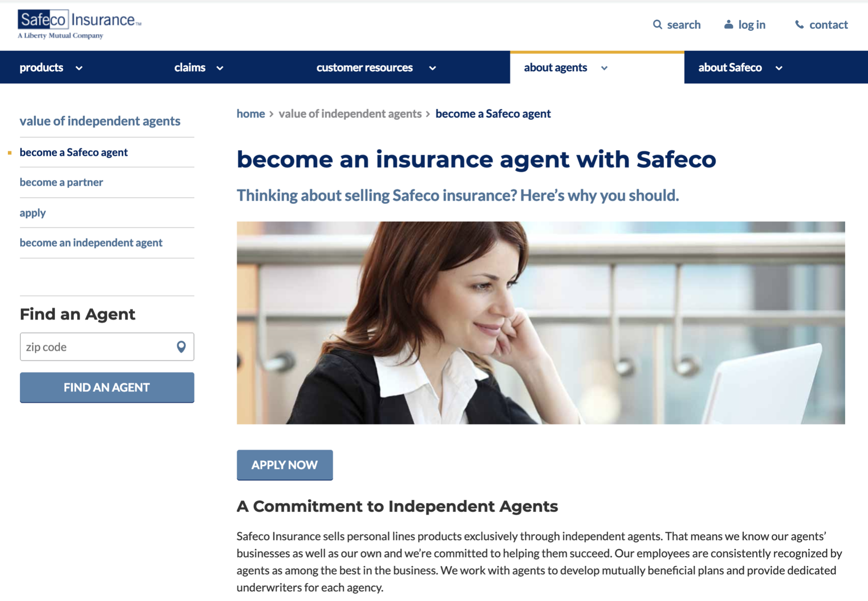This screenshot has width=868, height=601.
Task: Go to home breadcrumb link
Action: tap(251, 113)
